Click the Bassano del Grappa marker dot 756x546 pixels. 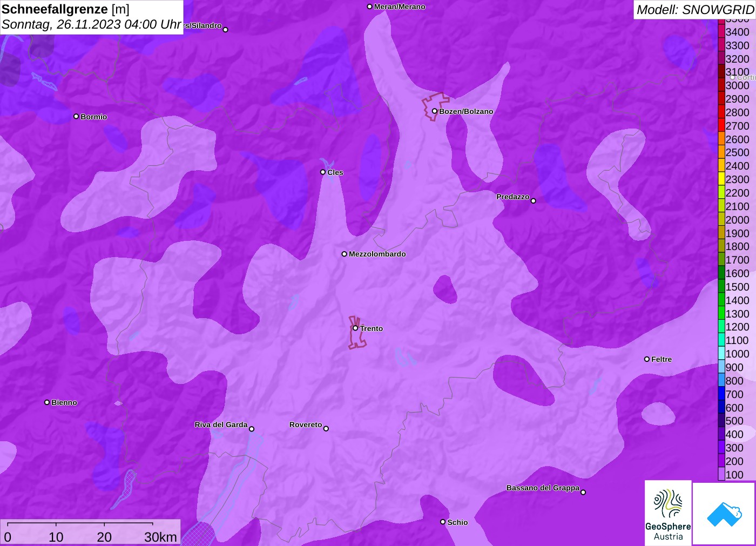click(583, 492)
